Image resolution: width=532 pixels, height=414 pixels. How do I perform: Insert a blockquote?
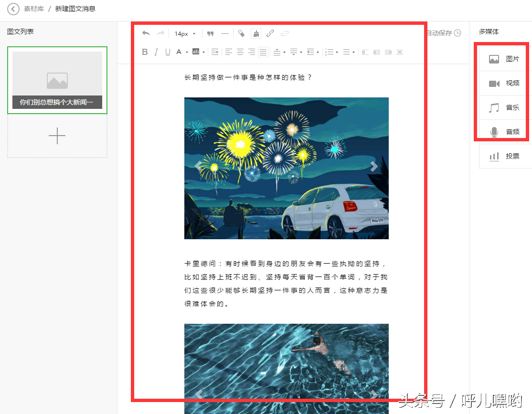tap(210, 33)
